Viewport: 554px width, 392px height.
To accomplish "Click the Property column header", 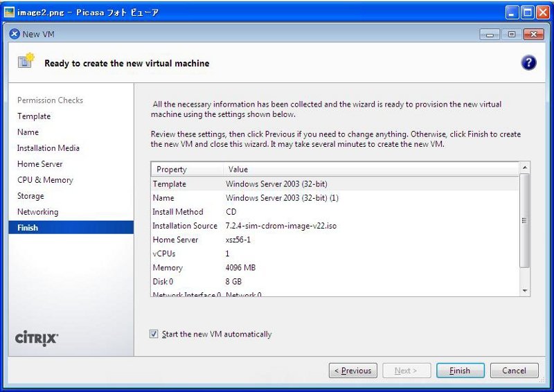I will coord(188,169).
